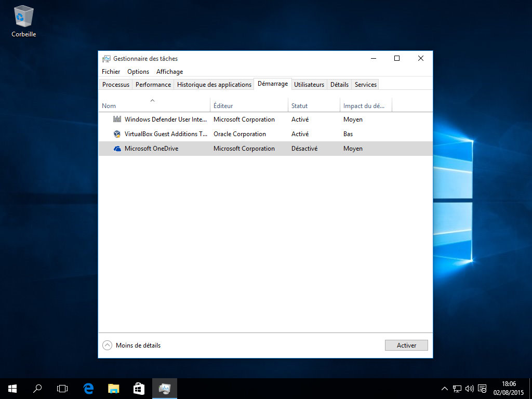This screenshot has height=399, width=532.
Task: Open the Windows Store taskbar icon
Action: point(139,388)
